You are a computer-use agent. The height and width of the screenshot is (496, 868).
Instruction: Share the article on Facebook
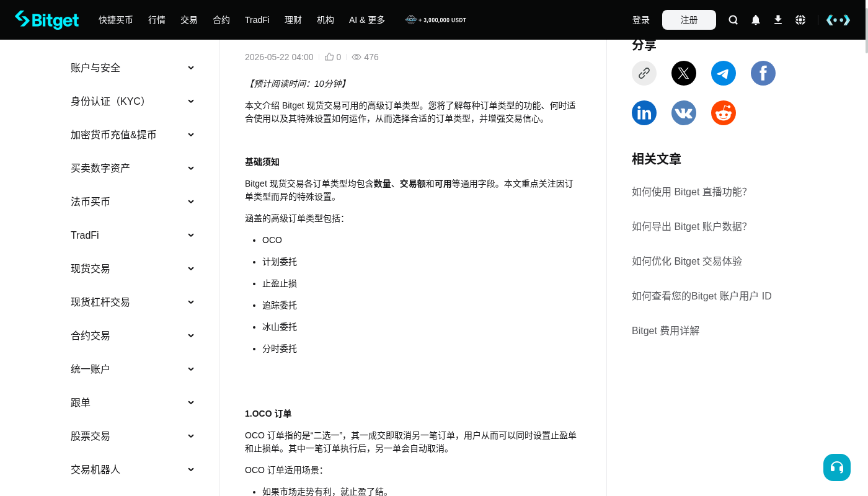point(763,73)
